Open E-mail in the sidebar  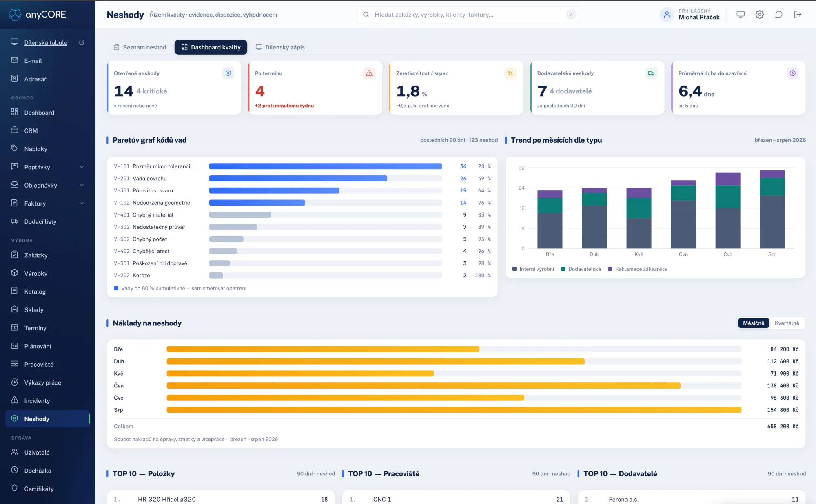48,61
